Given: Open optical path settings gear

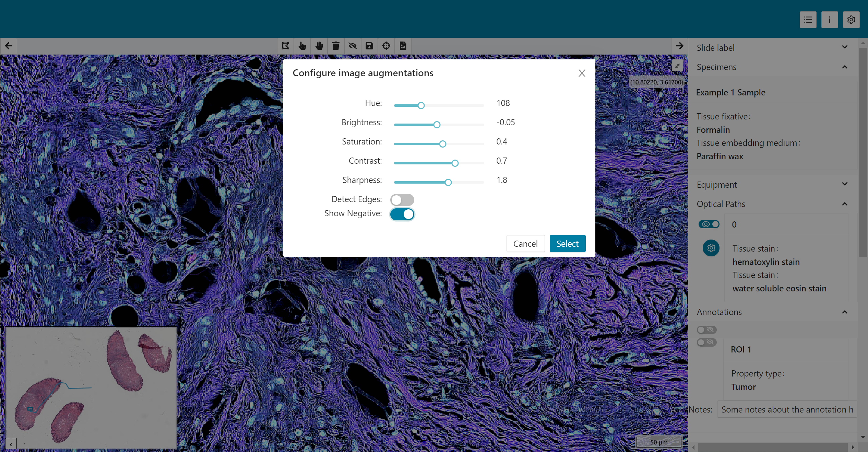Looking at the screenshot, I should point(711,248).
